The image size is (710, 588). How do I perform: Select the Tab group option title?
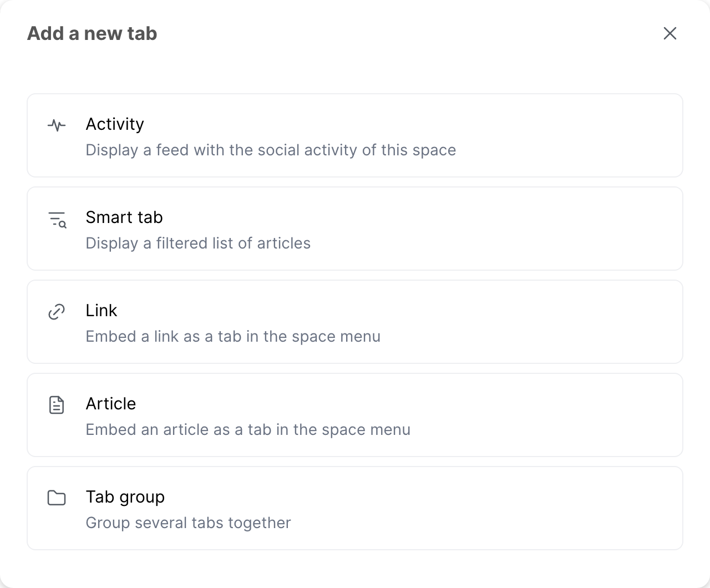[125, 497]
